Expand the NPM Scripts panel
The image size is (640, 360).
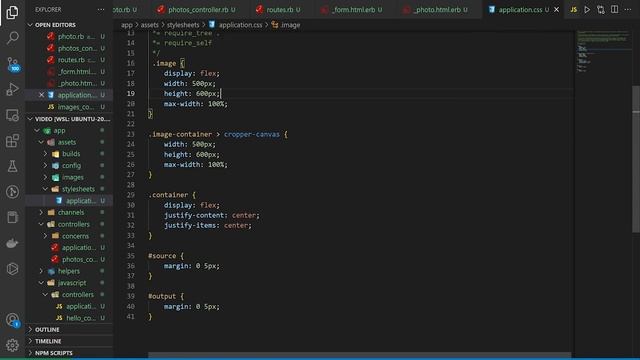(x=69, y=353)
